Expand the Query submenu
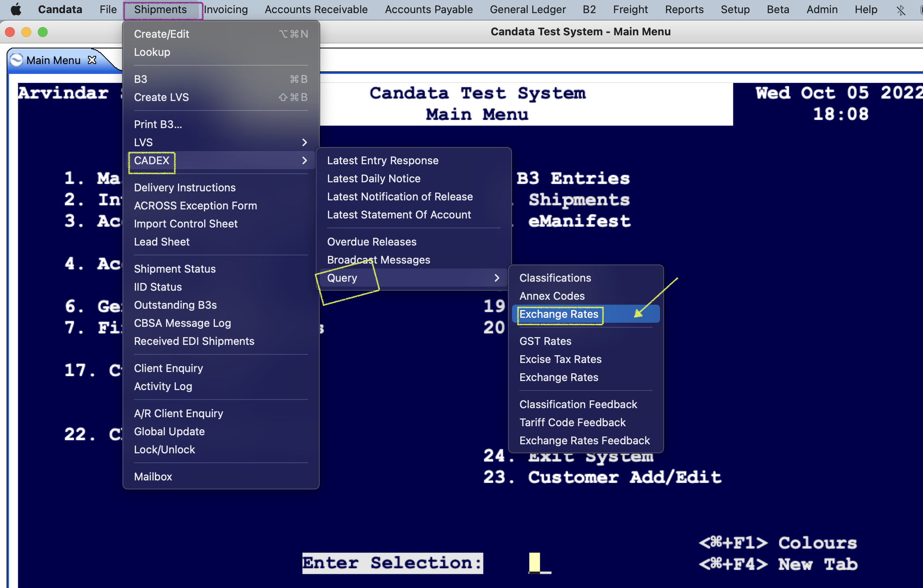 tap(413, 278)
